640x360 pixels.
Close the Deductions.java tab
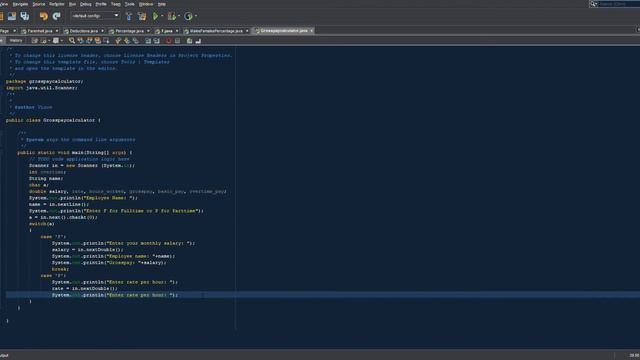(x=102, y=31)
